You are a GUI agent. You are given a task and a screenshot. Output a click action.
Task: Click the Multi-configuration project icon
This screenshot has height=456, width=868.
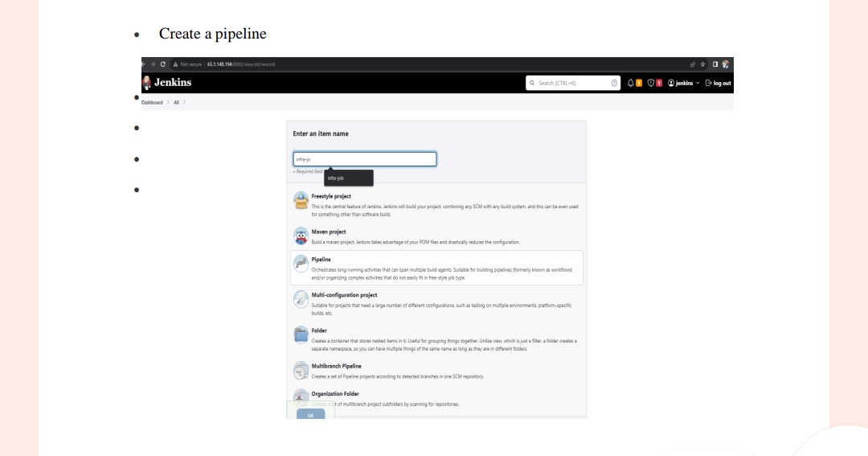click(301, 299)
